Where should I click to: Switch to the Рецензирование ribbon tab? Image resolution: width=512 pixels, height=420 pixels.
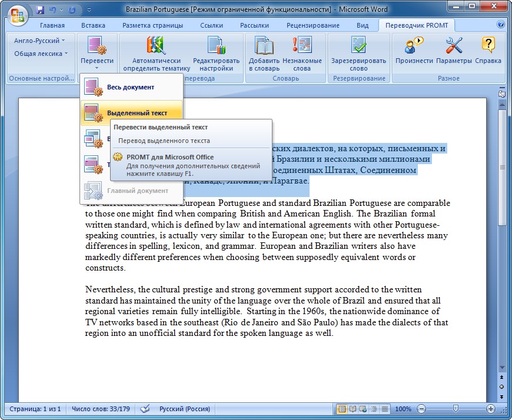tap(312, 25)
